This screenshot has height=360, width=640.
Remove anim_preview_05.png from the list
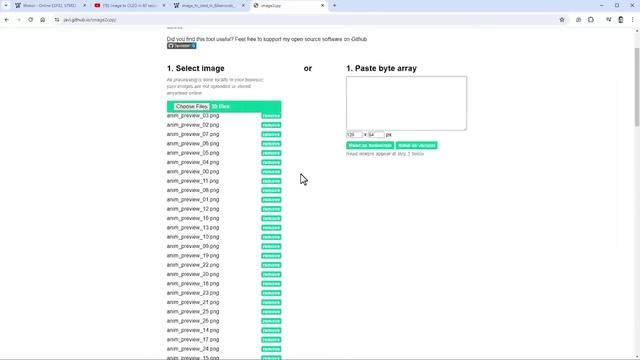[x=271, y=153]
